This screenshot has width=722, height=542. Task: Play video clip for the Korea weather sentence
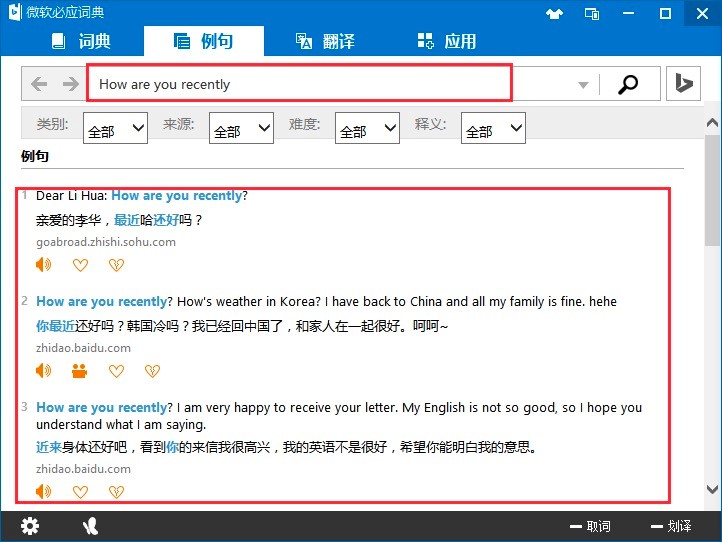point(80,371)
